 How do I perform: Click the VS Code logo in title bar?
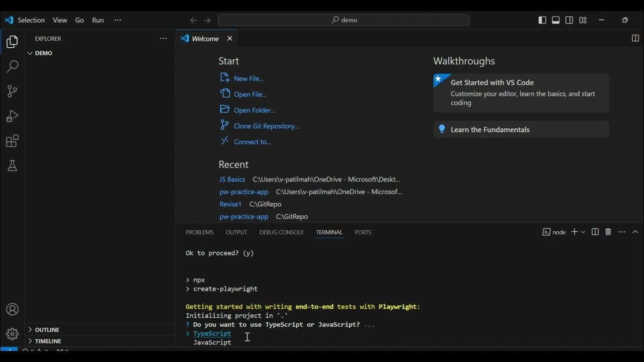(9, 20)
